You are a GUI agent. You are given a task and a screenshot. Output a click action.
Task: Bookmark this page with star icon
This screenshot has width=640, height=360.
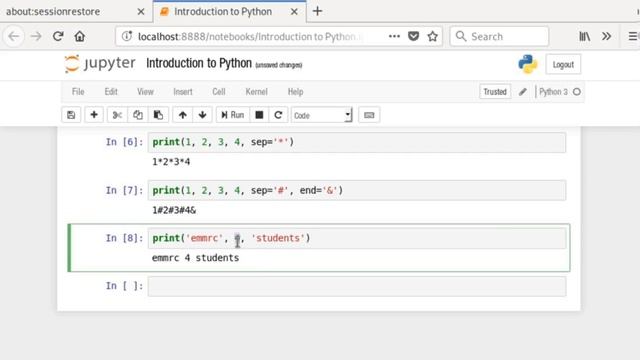(433, 36)
